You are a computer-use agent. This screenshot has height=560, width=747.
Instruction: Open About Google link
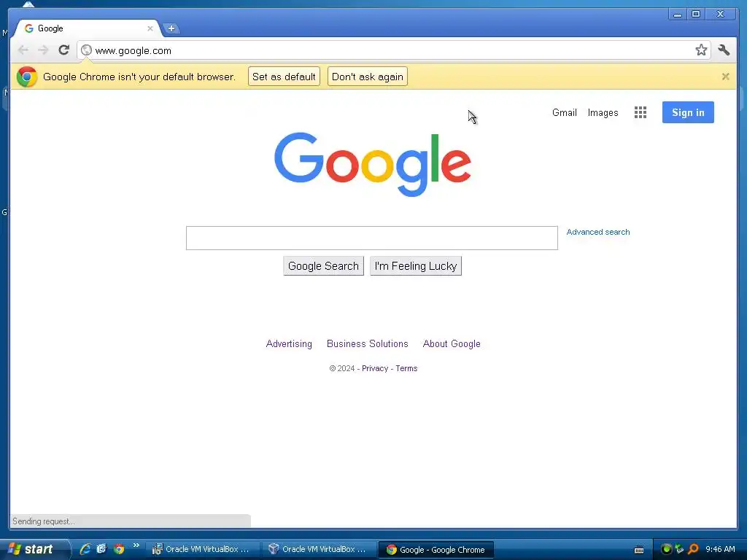[x=452, y=344]
